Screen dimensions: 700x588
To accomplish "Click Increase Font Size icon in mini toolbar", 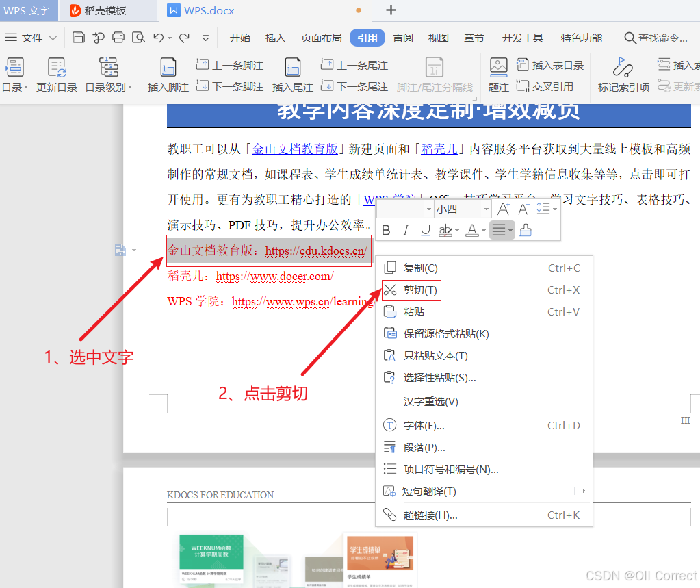I will click(x=504, y=209).
